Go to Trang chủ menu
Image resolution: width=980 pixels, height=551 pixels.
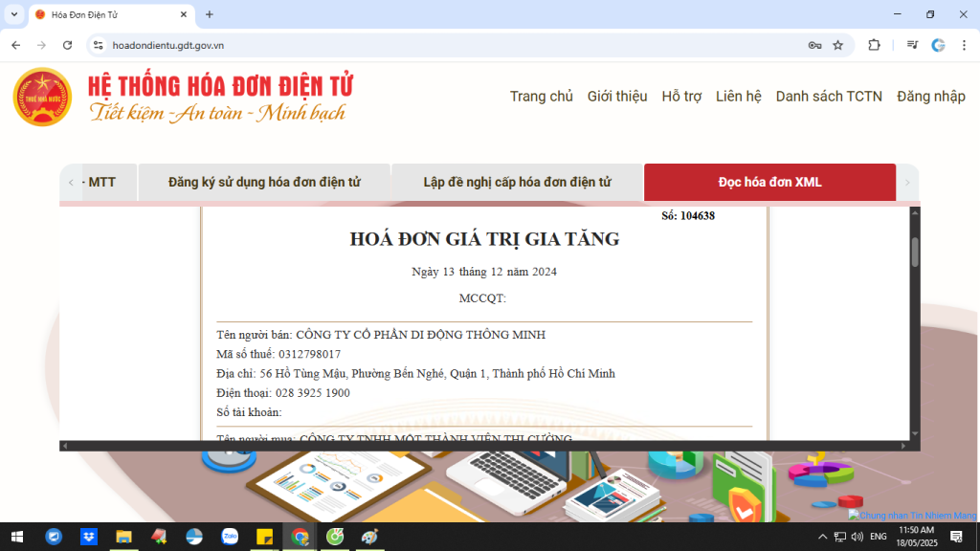542,97
